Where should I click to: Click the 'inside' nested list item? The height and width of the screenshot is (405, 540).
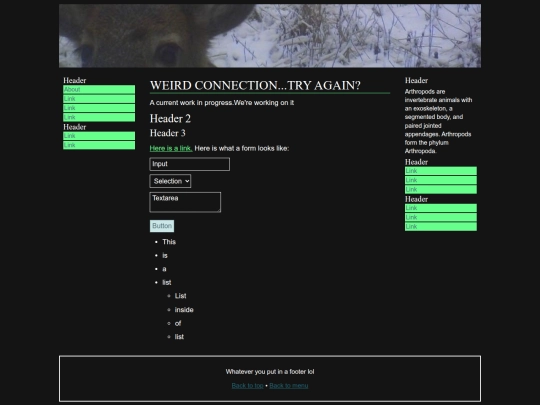pos(184,310)
